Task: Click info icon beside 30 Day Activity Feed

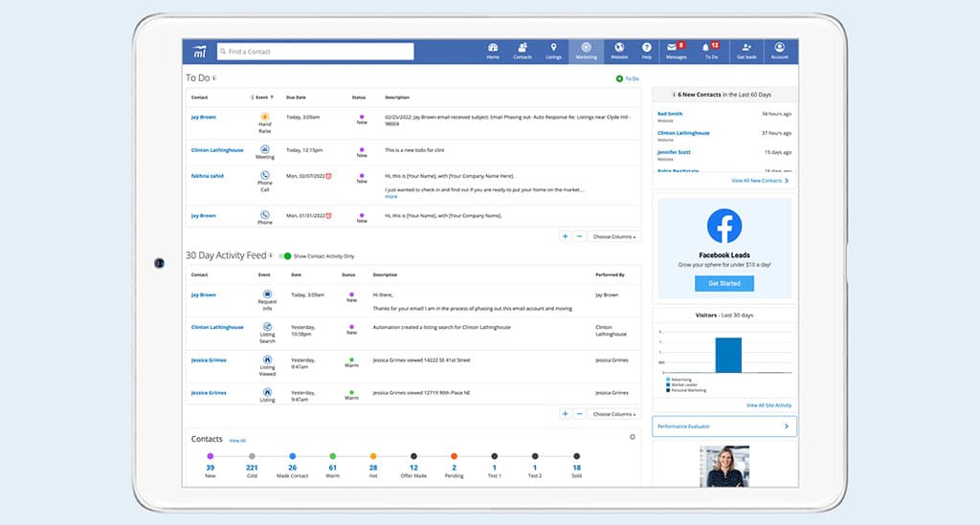Action: [x=271, y=255]
